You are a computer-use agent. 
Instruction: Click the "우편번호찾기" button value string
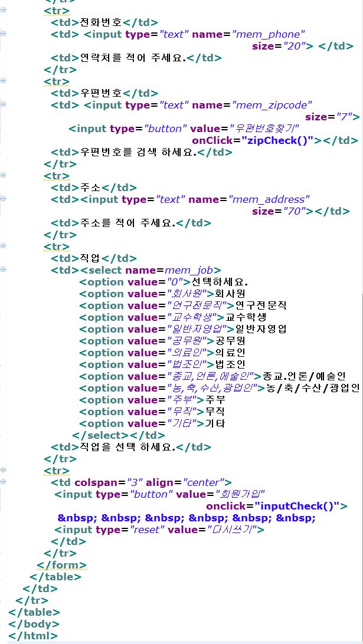(x=264, y=129)
